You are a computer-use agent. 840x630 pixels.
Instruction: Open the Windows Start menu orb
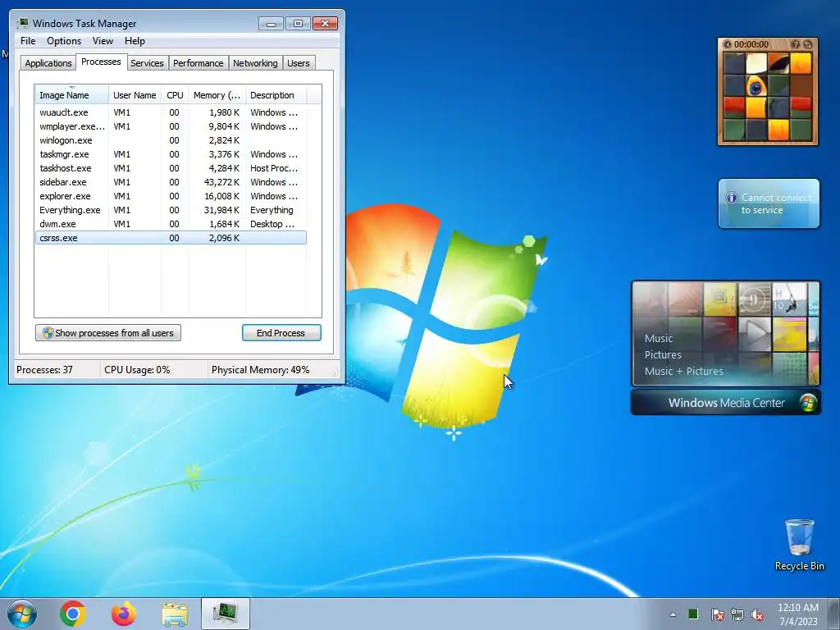coord(22,614)
